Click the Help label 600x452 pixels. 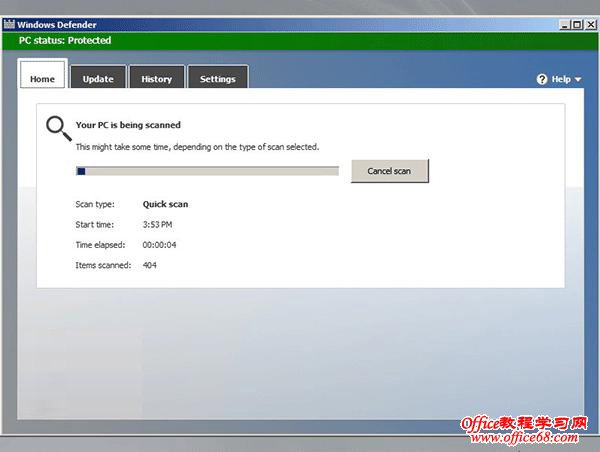tap(561, 79)
